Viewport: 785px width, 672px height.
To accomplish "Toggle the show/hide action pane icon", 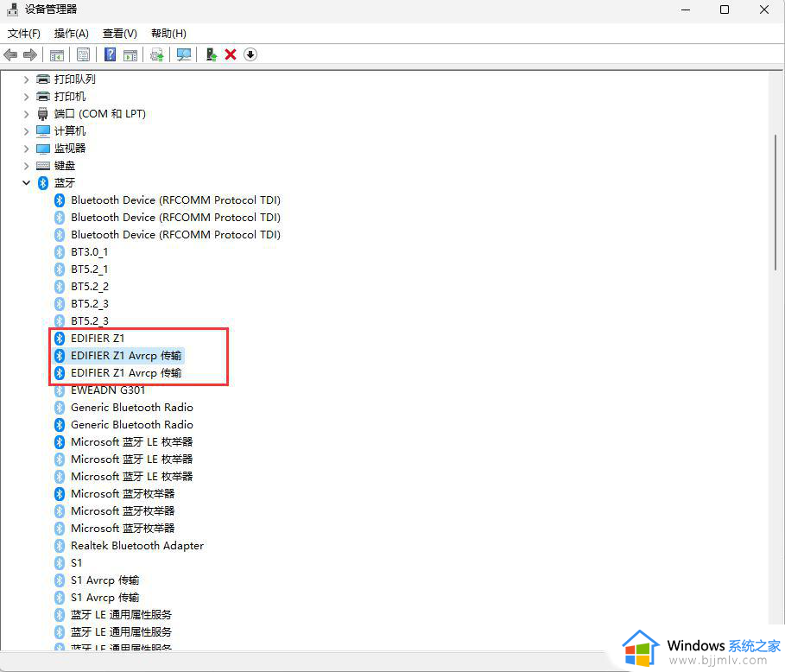I will tap(130, 54).
